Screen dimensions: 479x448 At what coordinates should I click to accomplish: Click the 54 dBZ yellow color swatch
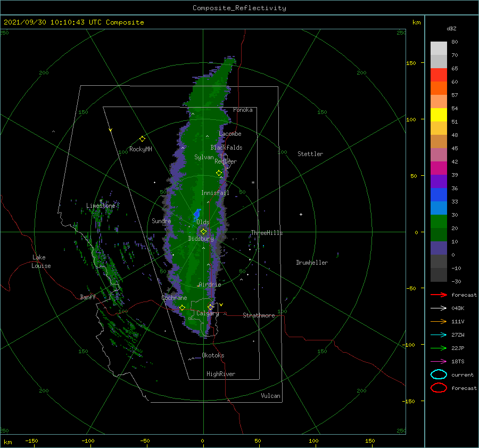coord(439,115)
